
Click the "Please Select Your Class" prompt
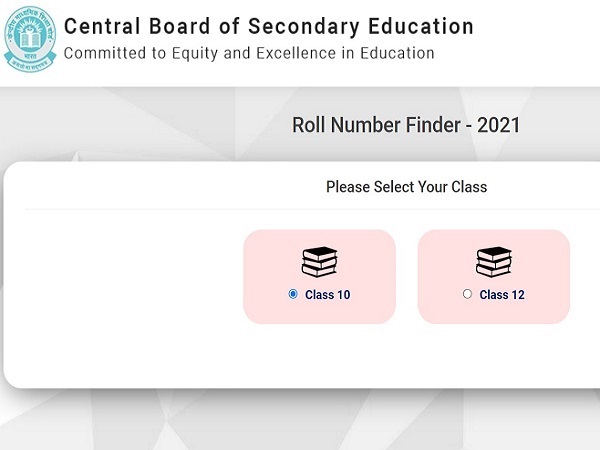coord(406,187)
